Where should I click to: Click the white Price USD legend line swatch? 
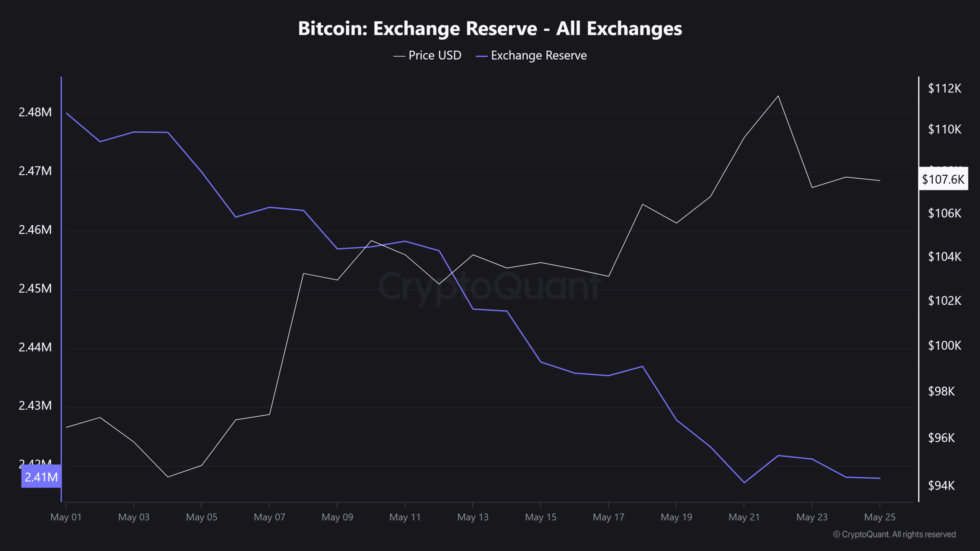click(399, 56)
